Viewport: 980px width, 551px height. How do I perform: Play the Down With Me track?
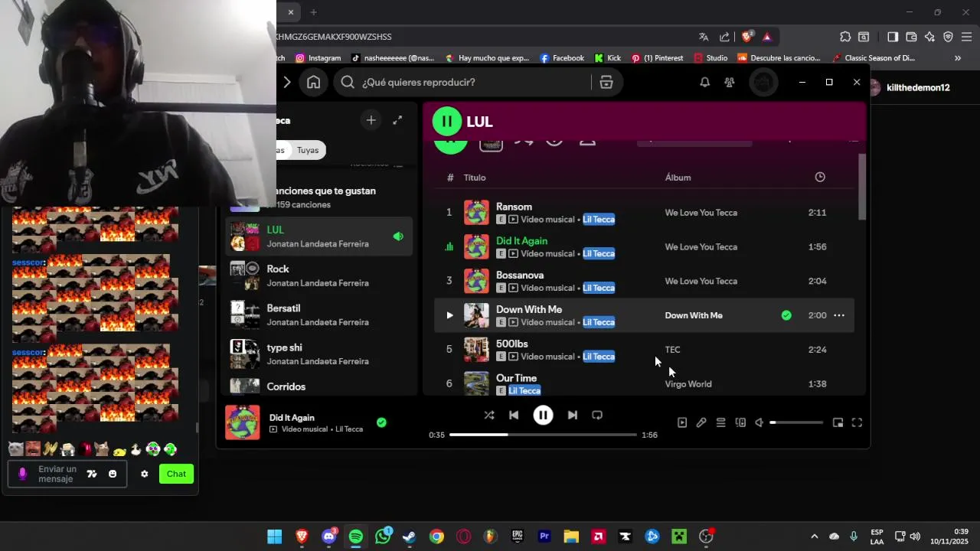(x=449, y=315)
